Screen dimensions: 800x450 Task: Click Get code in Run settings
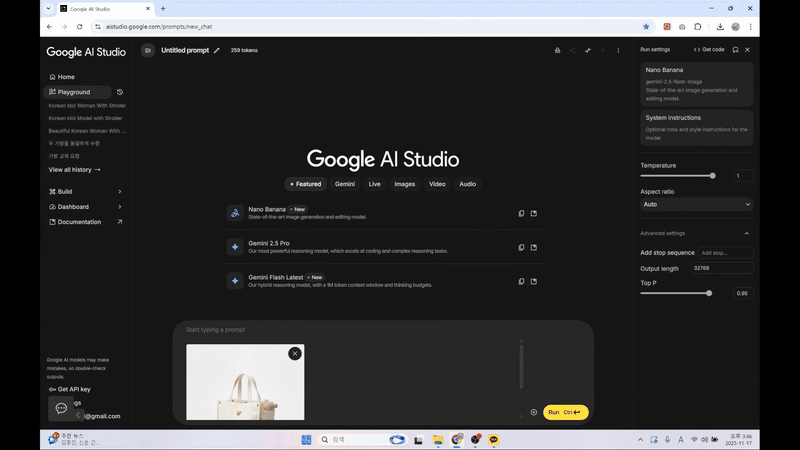point(709,49)
